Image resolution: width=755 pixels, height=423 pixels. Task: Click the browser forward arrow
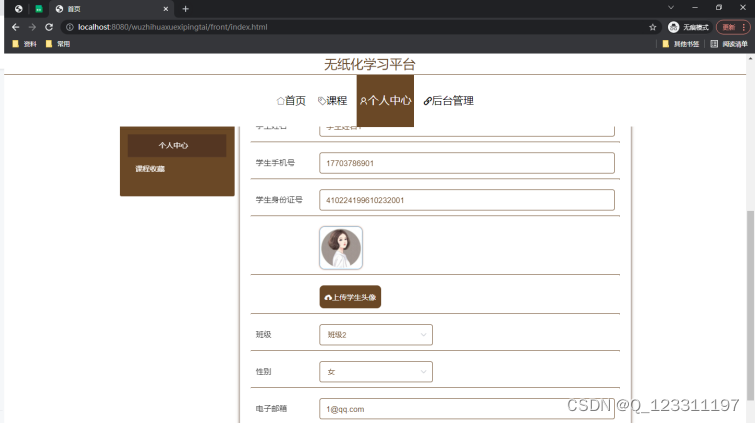(32, 27)
